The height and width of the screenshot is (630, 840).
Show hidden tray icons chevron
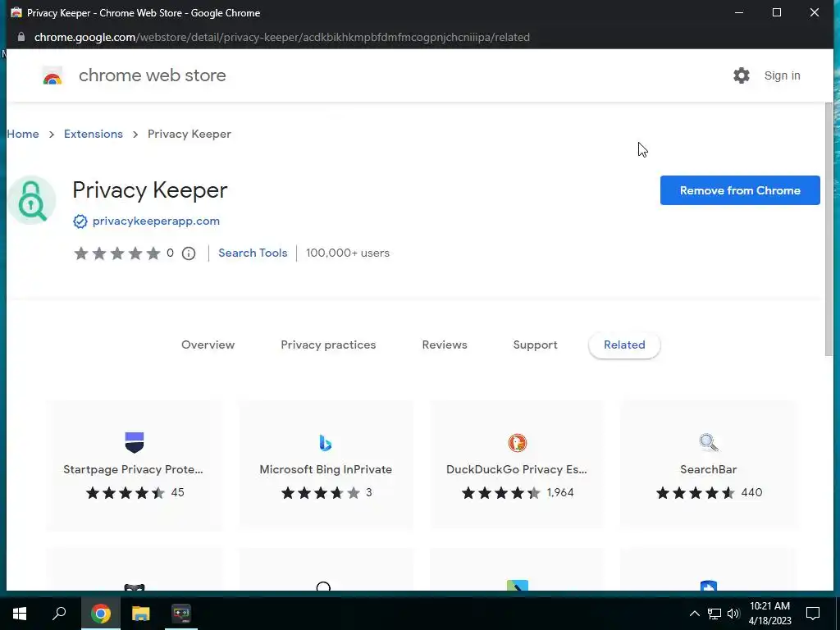pos(694,614)
